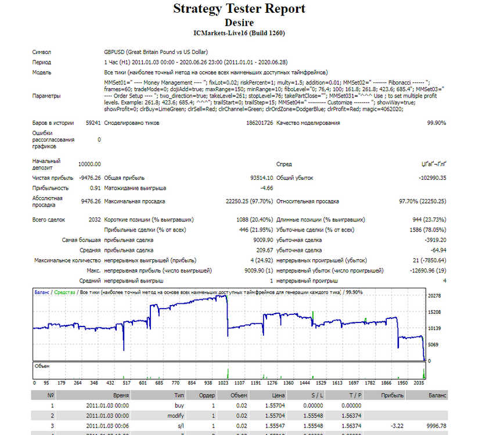Image resolution: width=504 pixels, height=435 pixels.
Task: Click the total trades value 2032
Action: (95, 220)
